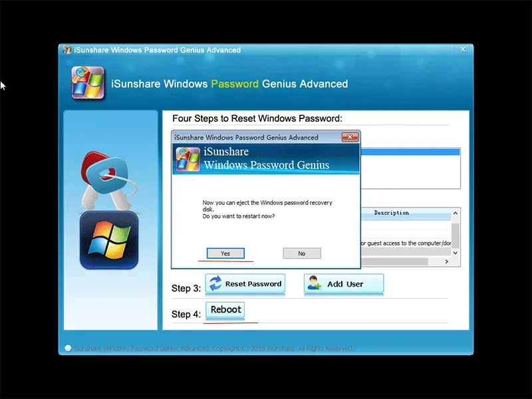
Task: Click Yes to restart now
Action: (225, 253)
